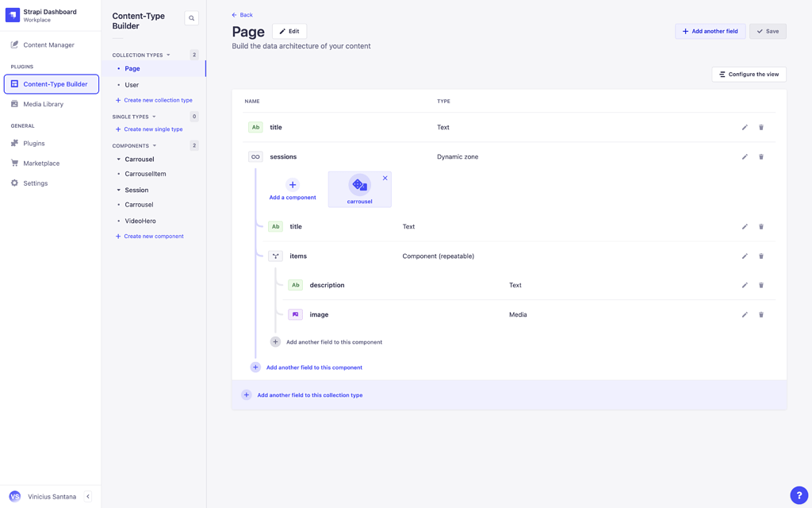
Task: Click the plus icon to add a component
Action: (x=293, y=185)
